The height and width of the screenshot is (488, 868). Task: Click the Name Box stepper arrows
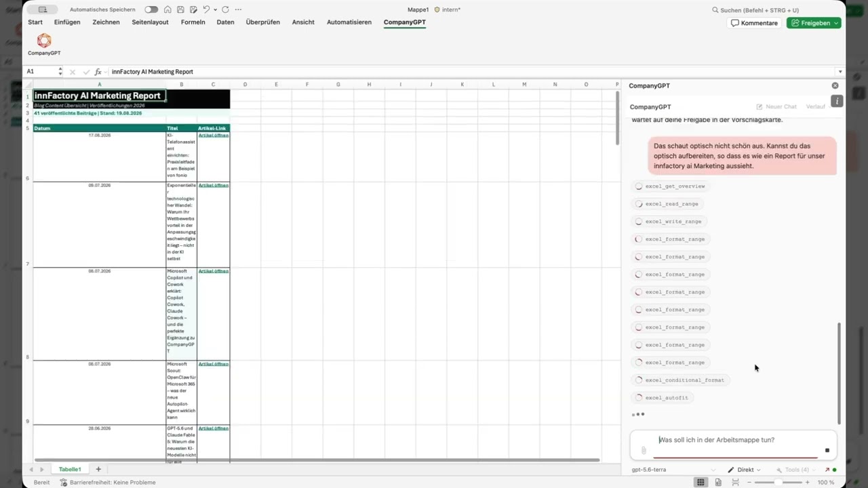point(60,71)
